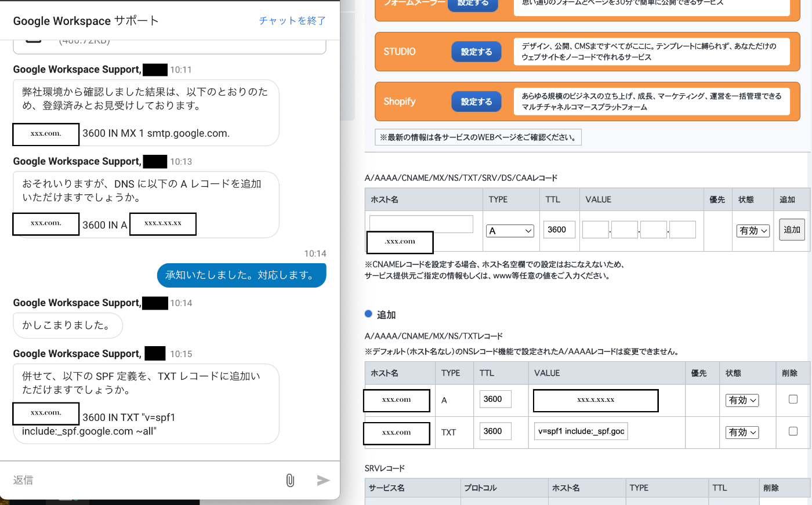Screen dimensions: 812x505
Task: Click the TTL field in new record row
Action: coord(559,230)
